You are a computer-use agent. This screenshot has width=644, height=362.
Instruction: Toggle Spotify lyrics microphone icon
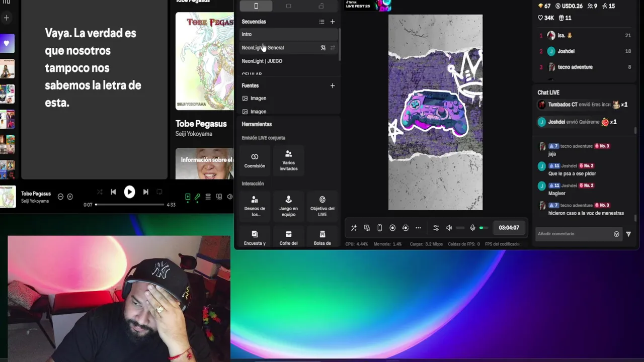click(x=198, y=197)
